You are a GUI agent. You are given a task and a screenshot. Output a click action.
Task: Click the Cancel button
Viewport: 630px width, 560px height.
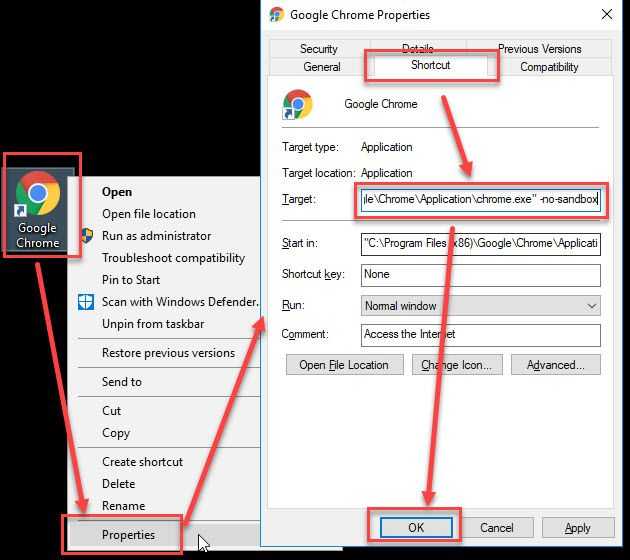(497, 527)
